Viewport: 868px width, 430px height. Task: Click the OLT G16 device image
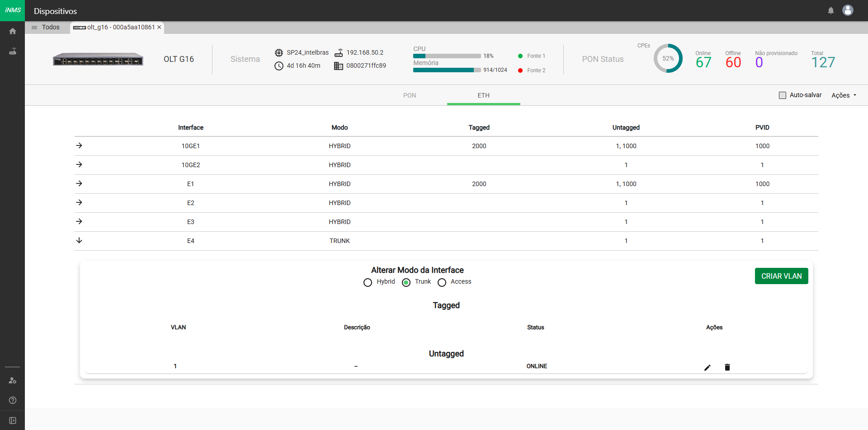[98, 59]
